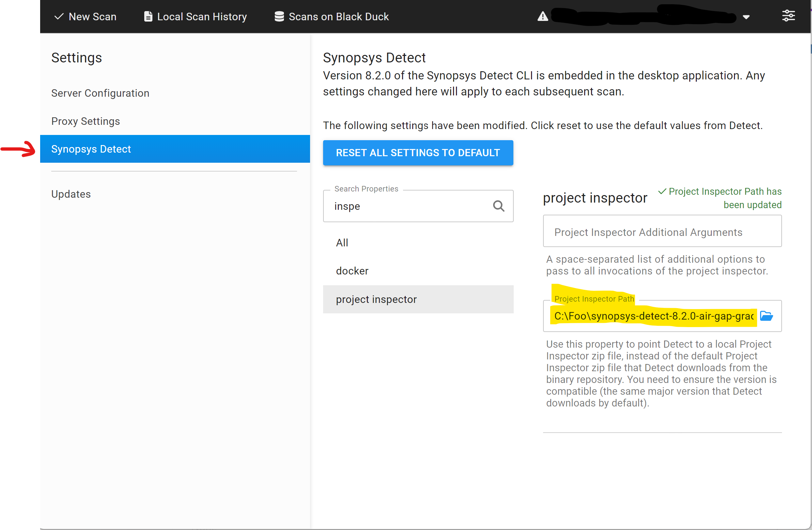The height and width of the screenshot is (530, 812).
Task: Click the warning triangle icon
Action: click(542, 16)
